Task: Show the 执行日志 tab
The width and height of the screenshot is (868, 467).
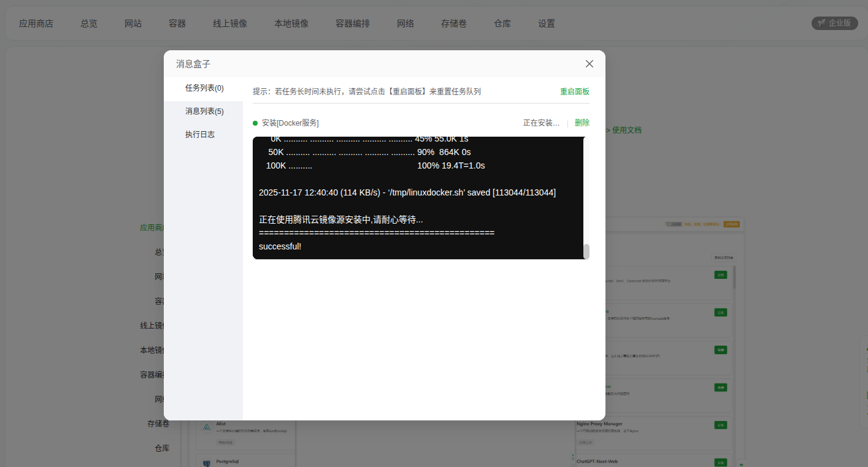Action: pyautogui.click(x=200, y=135)
